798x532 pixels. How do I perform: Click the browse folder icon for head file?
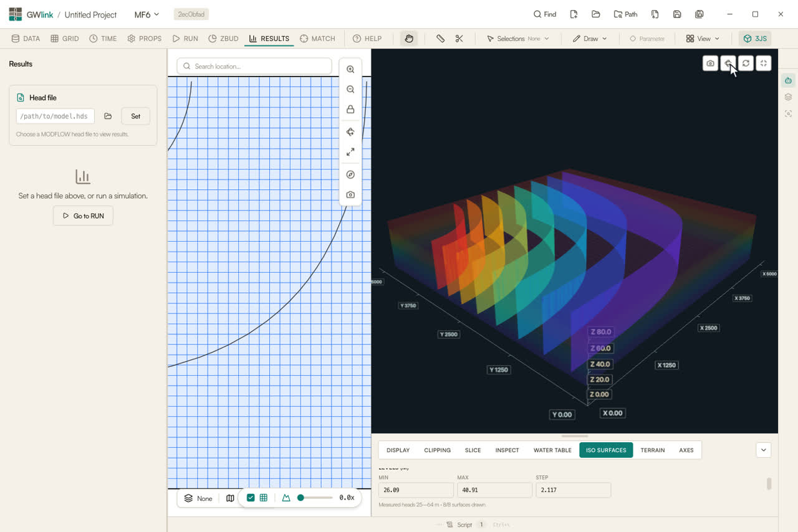(x=108, y=116)
